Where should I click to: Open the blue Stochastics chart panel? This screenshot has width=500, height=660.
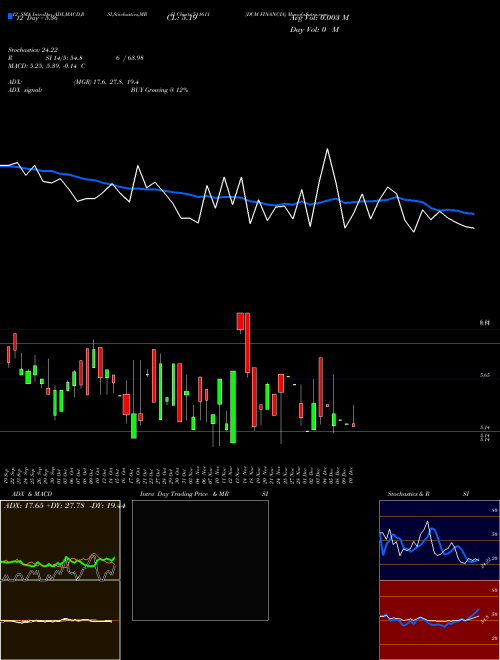[439, 540]
